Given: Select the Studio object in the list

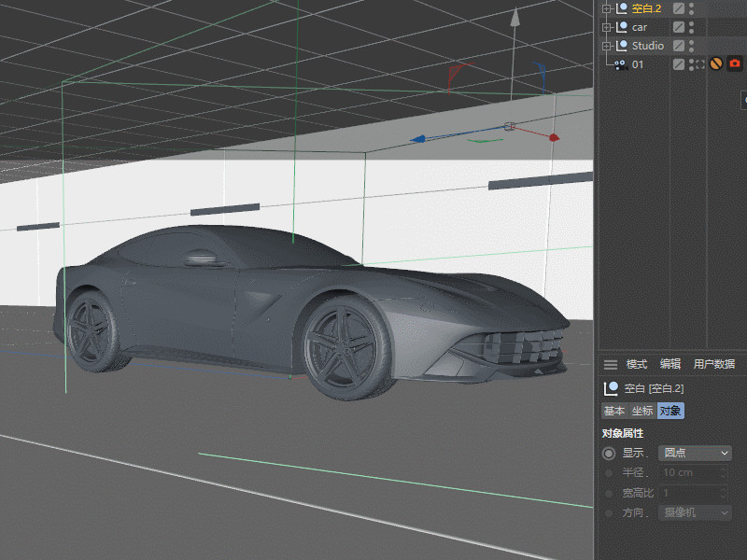Looking at the screenshot, I should (647, 46).
